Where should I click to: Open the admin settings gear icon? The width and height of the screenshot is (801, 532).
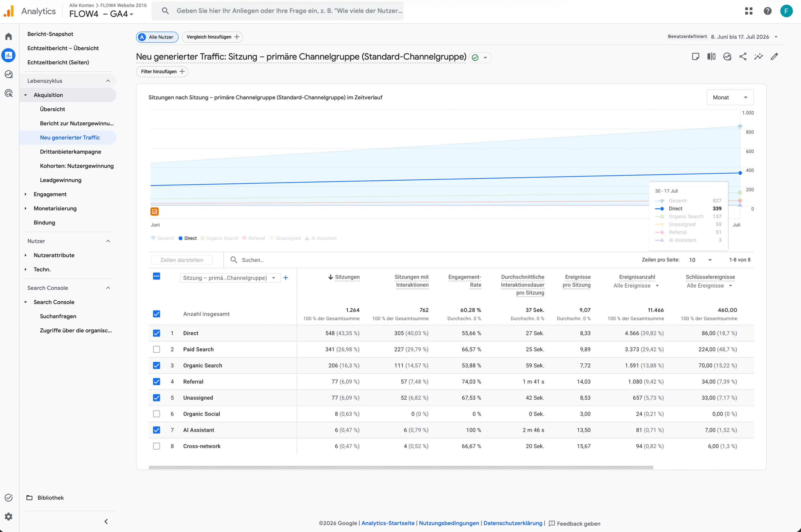pos(9,516)
